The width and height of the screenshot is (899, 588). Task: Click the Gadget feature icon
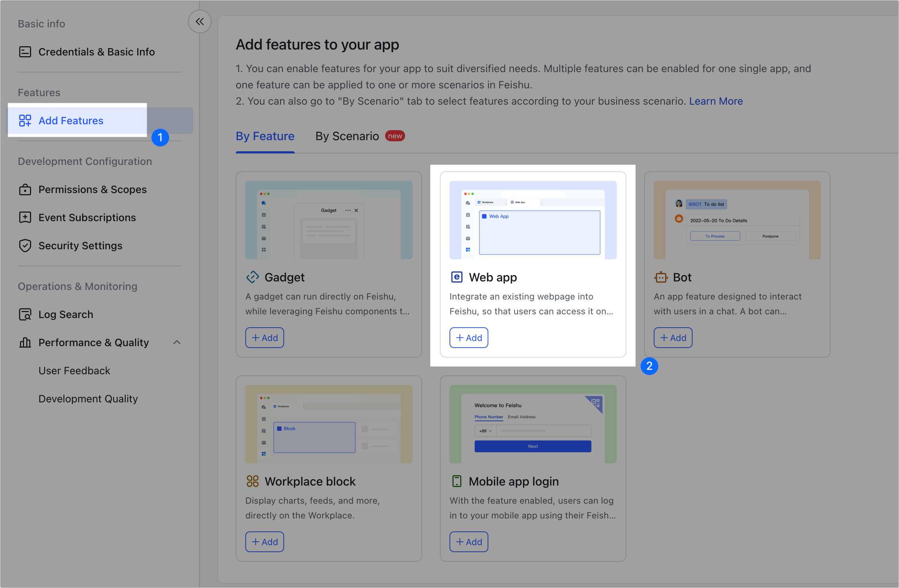(252, 277)
